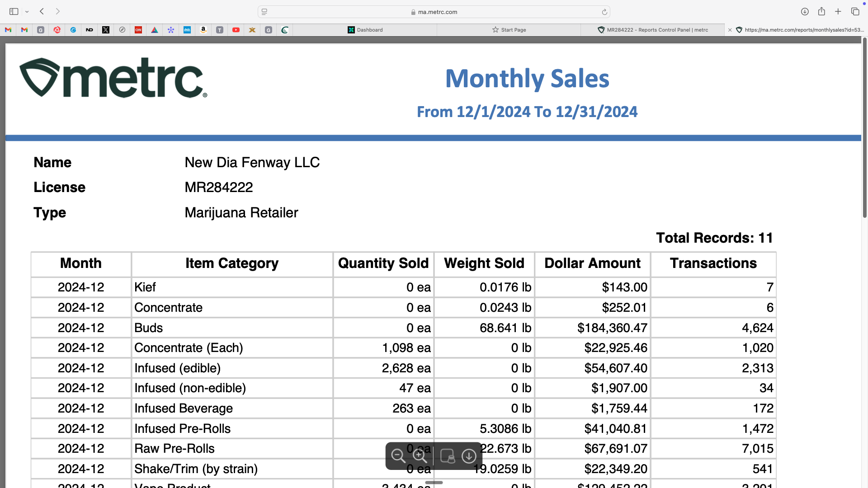Zoom in the PDF report

coord(420,456)
